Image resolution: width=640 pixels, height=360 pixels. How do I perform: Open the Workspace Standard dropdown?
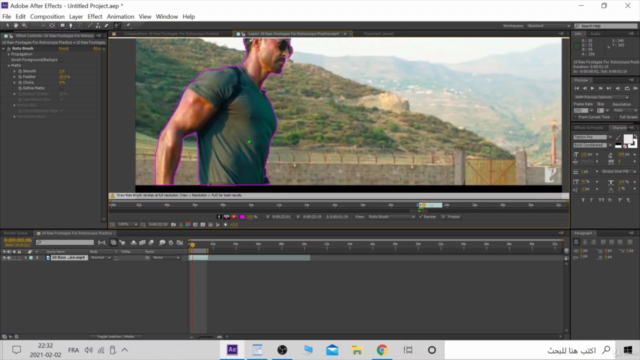548,26
